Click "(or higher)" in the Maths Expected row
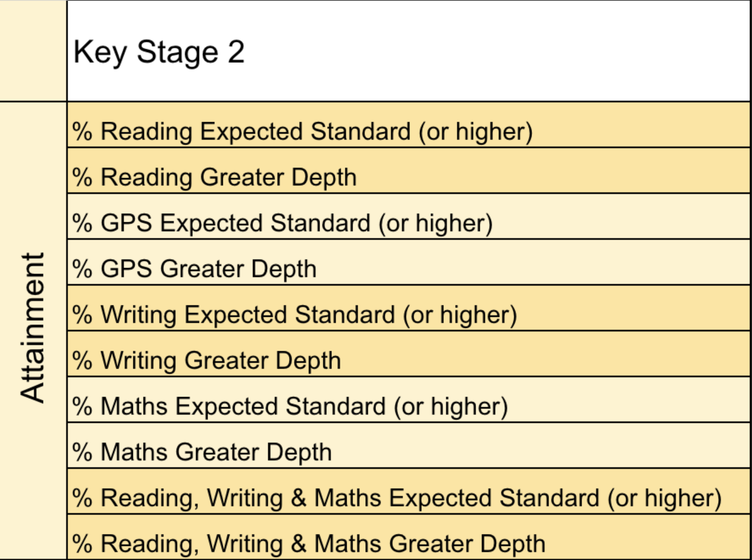Image resolution: width=752 pixels, height=560 pixels. [x=451, y=406]
